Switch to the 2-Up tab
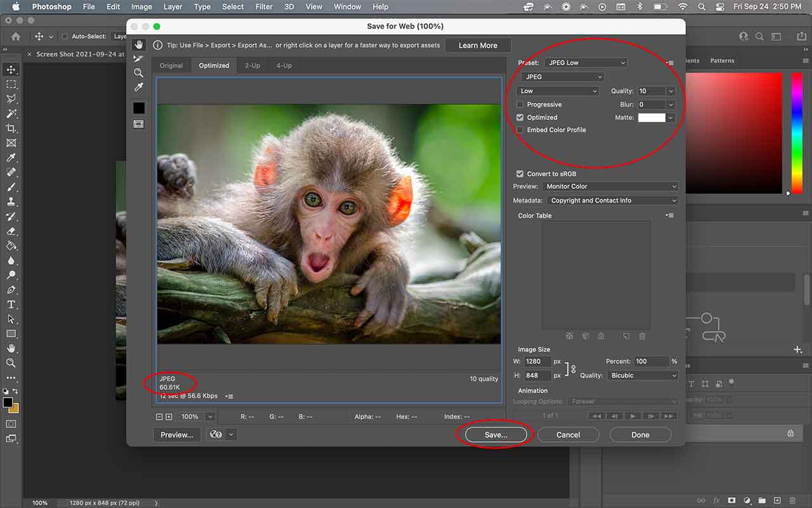The image size is (812, 508). tap(252, 65)
